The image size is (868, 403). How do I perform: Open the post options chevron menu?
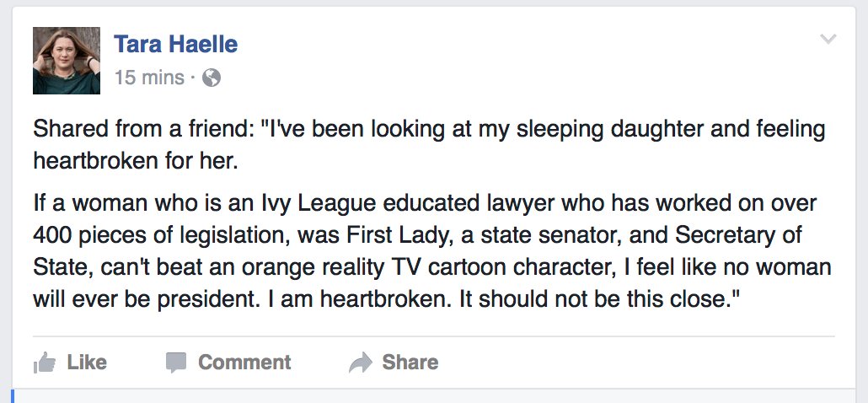828,40
